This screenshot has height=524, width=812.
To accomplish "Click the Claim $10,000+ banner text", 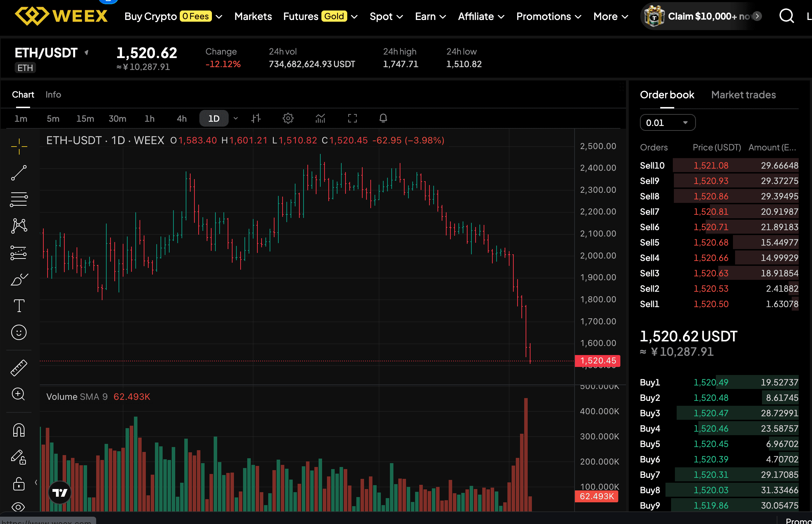I will coord(709,16).
